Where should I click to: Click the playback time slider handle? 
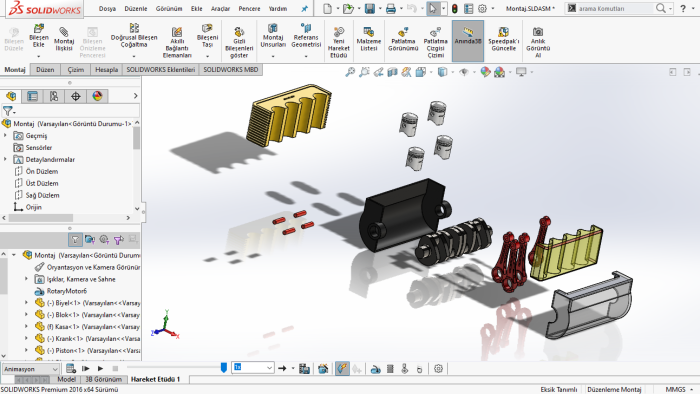click(x=224, y=367)
